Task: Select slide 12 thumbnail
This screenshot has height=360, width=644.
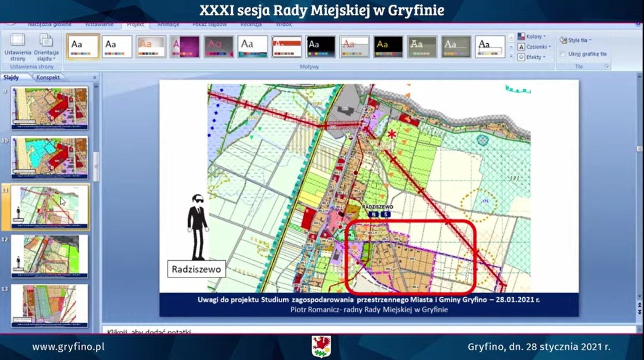Action: pyautogui.click(x=50, y=256)
